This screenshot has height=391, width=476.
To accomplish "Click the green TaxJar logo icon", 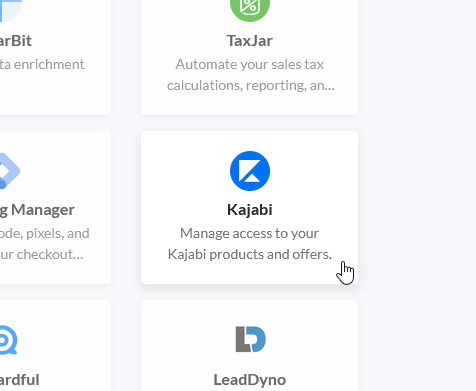I will coord(250,10).
